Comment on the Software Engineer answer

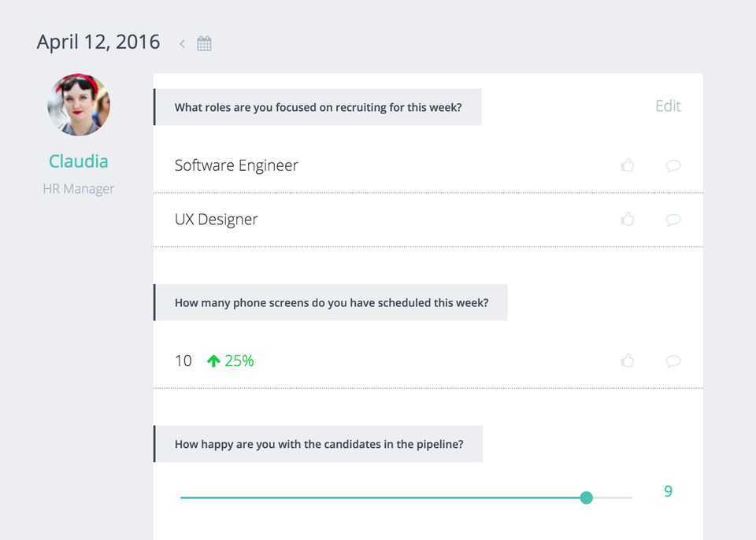(673, 165)
